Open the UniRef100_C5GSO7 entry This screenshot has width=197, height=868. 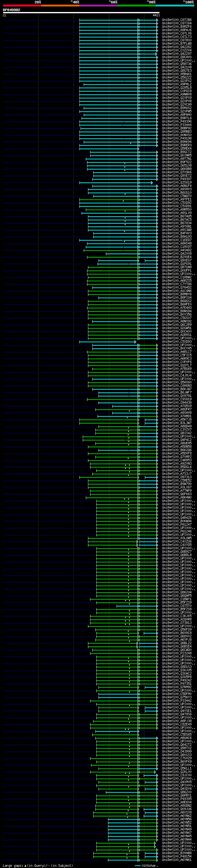[x=177, y=318]
